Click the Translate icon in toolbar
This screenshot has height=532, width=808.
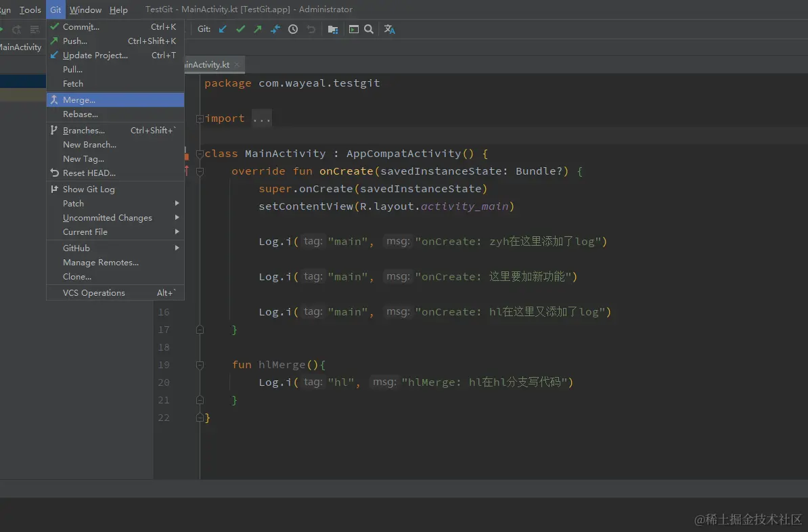tap(390, 29)
